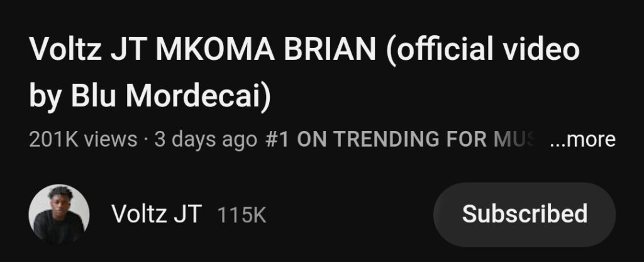Click the '#1' at the description start

click(x=277, y=139)
